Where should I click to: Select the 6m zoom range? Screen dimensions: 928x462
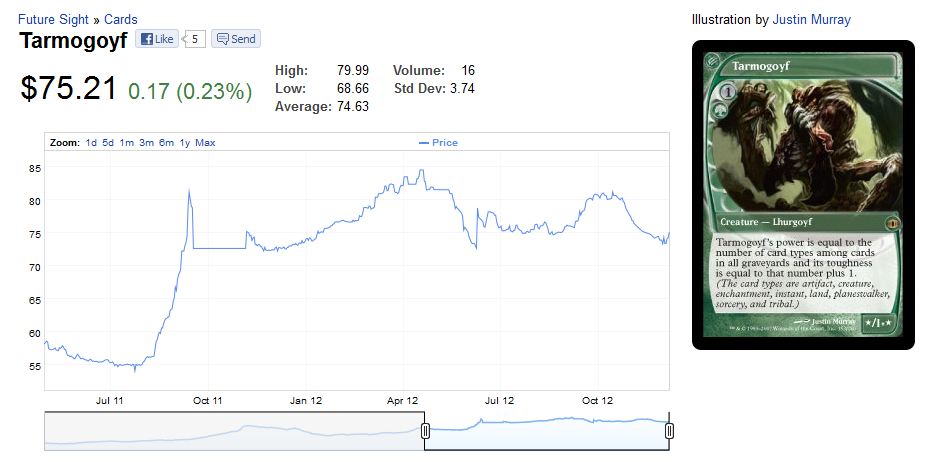(166, 143)
